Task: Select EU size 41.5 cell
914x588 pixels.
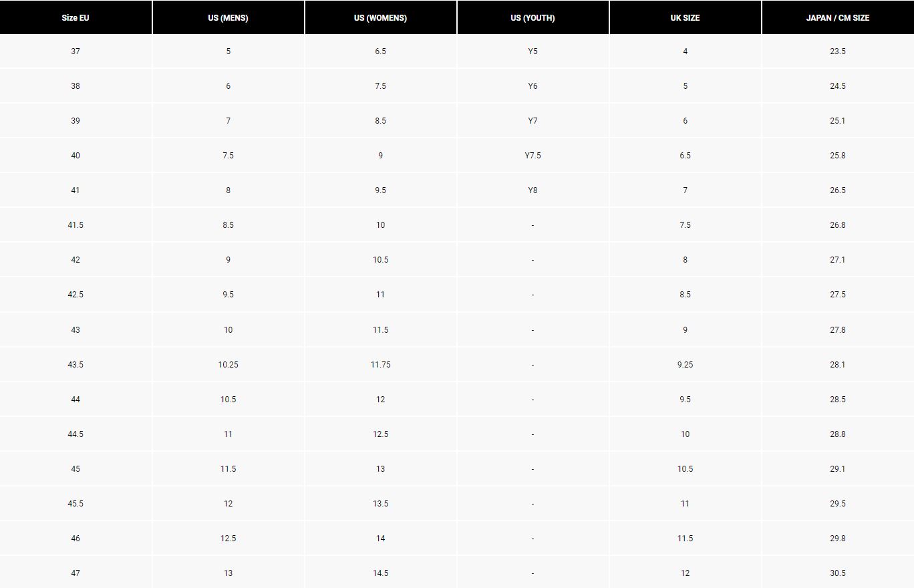Action: point(75,225)
